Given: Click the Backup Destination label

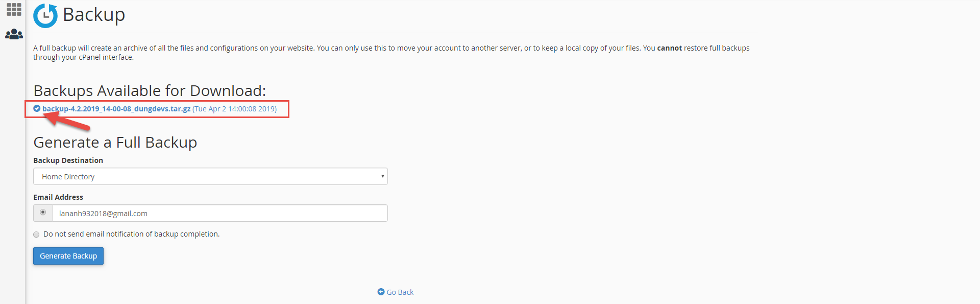Looking at the screenshot, I should click(68, 160).
